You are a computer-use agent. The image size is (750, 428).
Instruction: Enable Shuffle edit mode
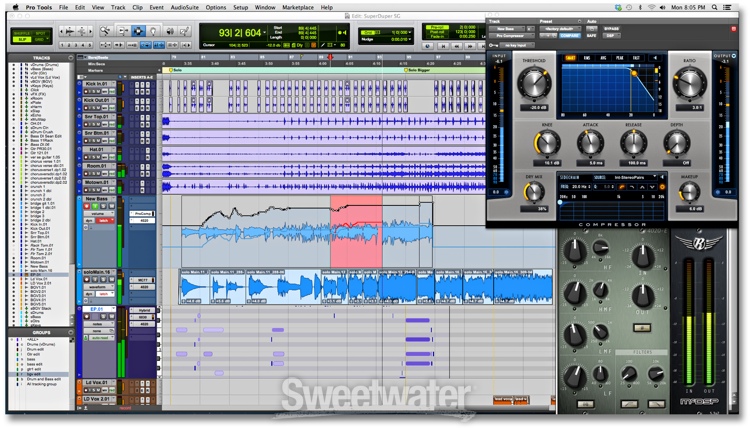22,33
